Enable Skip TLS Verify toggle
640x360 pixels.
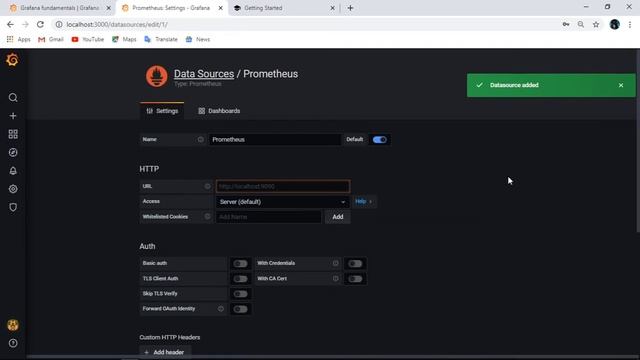240,294
